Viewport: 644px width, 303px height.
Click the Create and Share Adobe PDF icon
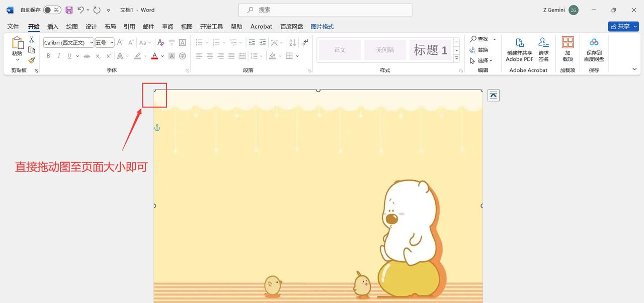519,50
